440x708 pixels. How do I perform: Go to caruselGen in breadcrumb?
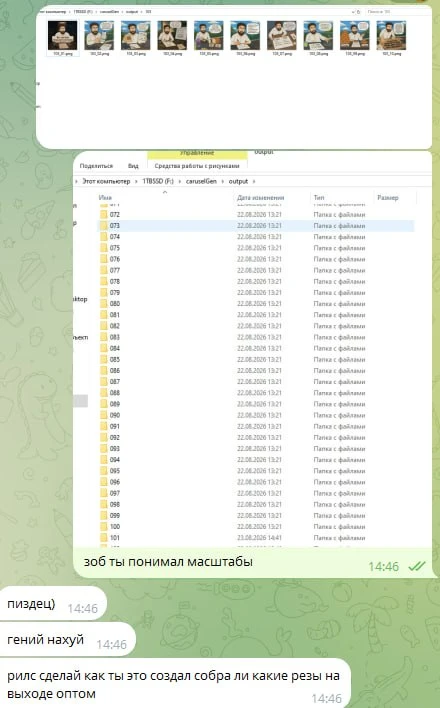point(201,181)
